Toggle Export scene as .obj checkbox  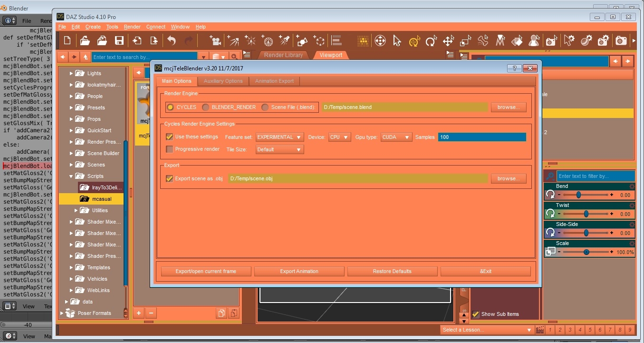[x=169, y=179]
